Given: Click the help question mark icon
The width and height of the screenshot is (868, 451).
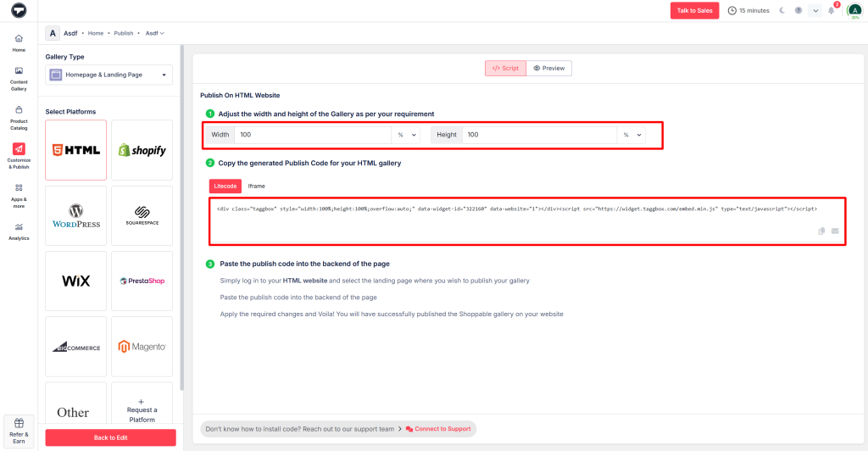Looking at the screenshot, I should (x=798, y=10).
